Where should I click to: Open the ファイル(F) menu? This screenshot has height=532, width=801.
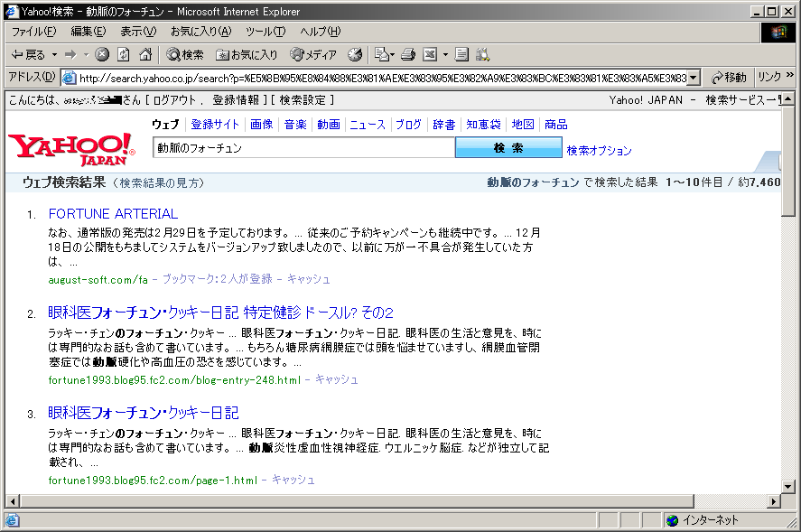tap(34, 32)
